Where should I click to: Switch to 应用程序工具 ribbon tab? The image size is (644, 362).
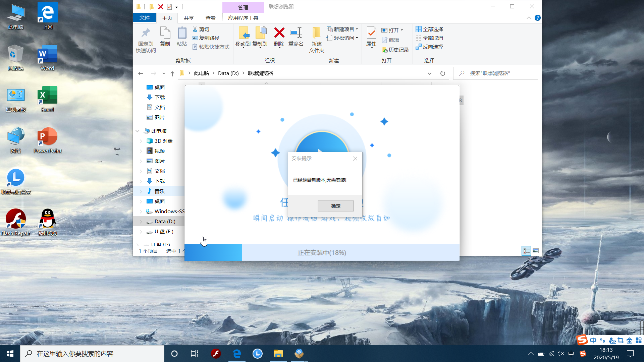[x=243, y=18]
